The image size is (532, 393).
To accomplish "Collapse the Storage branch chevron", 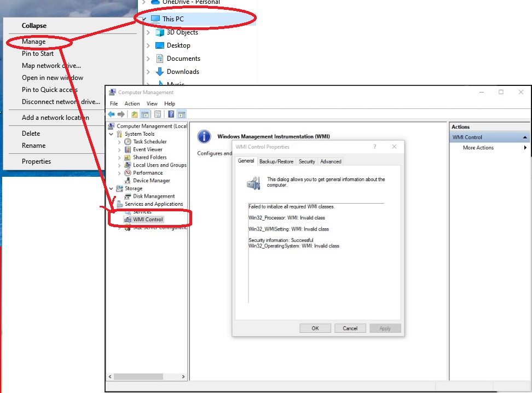I will point(111,188).
